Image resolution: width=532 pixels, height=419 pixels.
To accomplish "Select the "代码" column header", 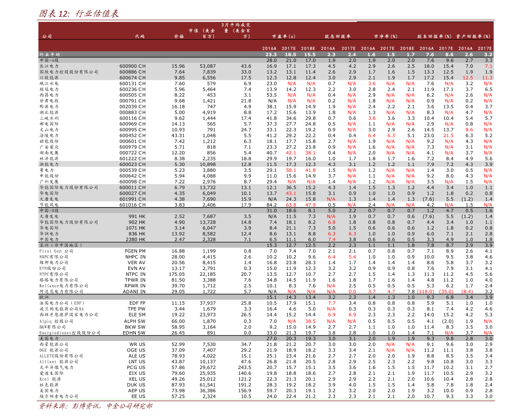I will 140,36.
